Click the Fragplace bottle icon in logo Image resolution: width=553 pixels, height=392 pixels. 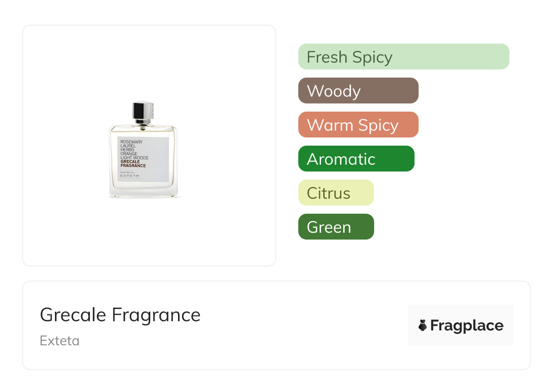[x=423, y=325]
